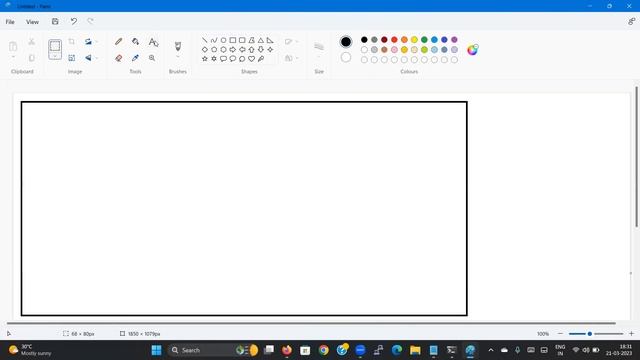Image resolution: width=640 pixels, height=360 pixels.
Task: Click the zoom out minus button
Action: click(x=560, y=333)
